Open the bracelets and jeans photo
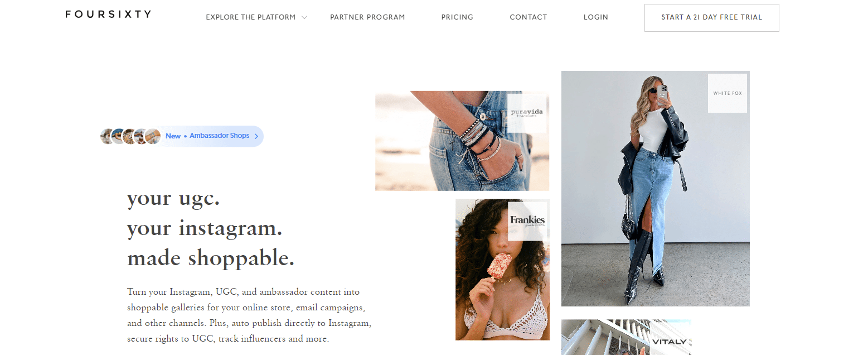The image size is (868, 355). coord(462,141)
